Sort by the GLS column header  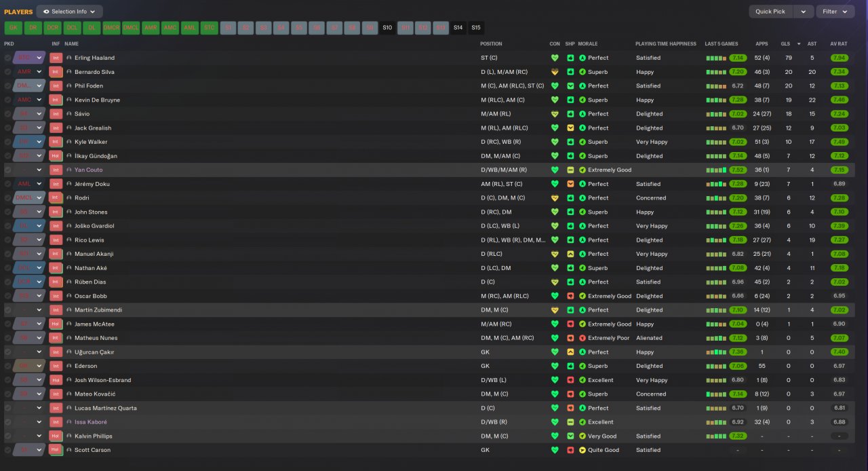tap(785, 43)
